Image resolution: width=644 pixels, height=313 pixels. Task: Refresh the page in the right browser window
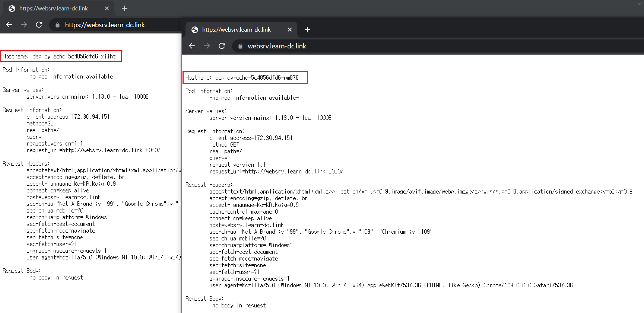222,46
